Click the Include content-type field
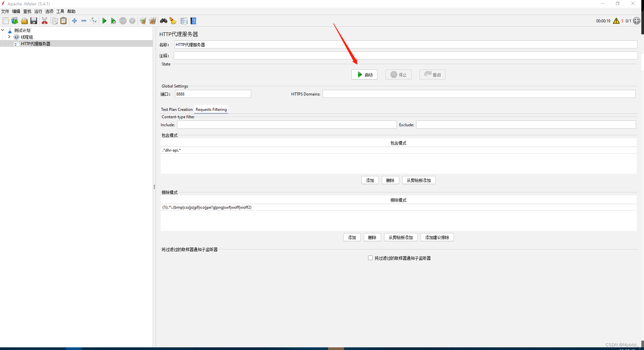This screenshot has width=644, height=350. pyautogui.click(x=287, y=125)
